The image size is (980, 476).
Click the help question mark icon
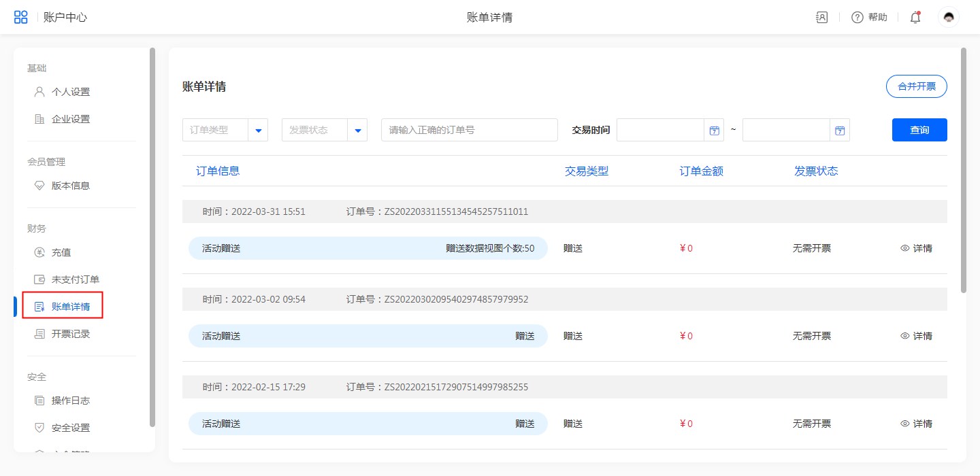857,18
